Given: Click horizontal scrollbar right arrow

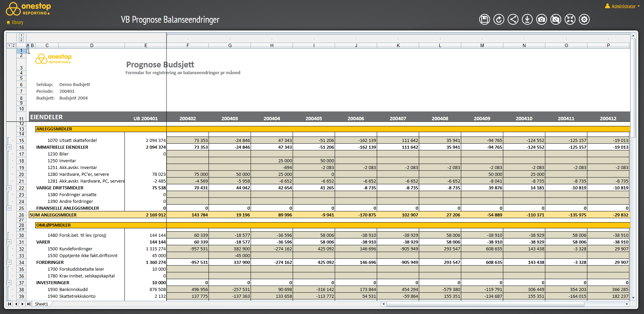Looking at the screenshot, I should click(627, 304).
